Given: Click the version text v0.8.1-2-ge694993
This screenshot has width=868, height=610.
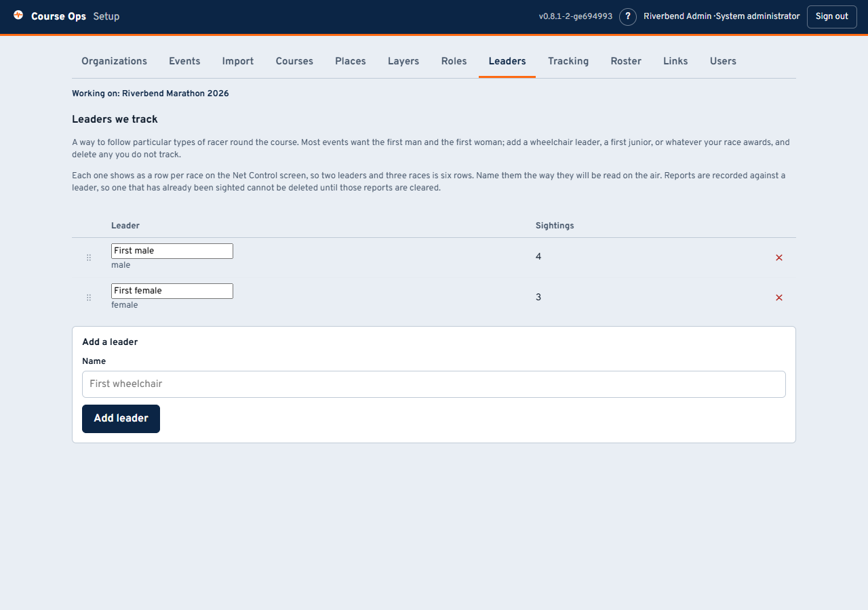Looking at the screenshot, I should click(576, 16).
